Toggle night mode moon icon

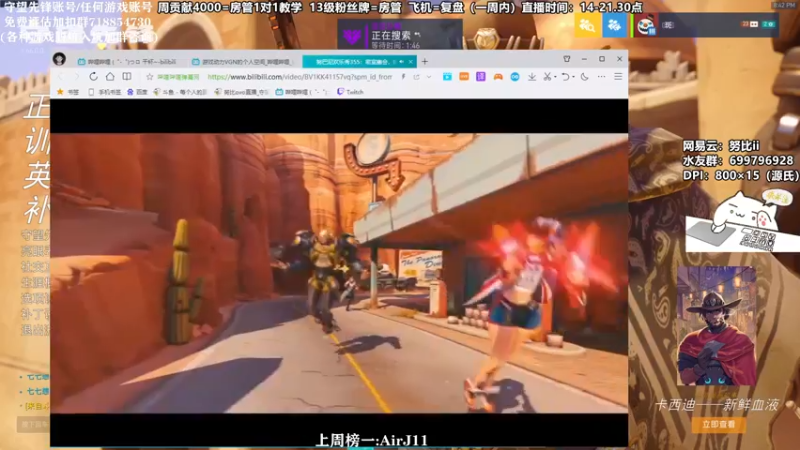(x=585, y=77)
